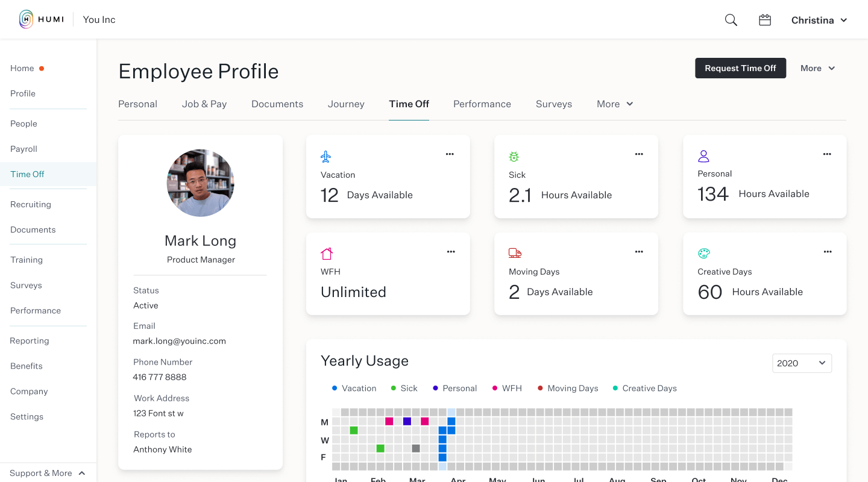The width and height of the screenshot is (868, 482).
Task: Click the Vacation airplane icon
Action: pos(325,155)
